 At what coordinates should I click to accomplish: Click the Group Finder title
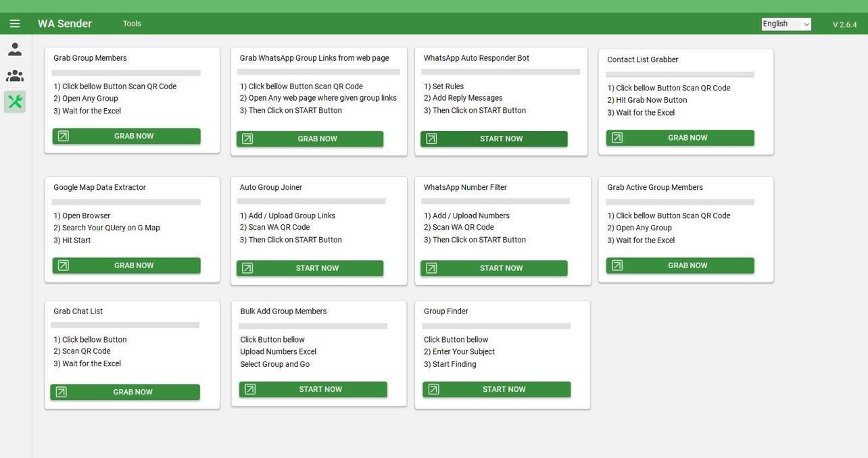pyautogui.click(x=446, y=311)
